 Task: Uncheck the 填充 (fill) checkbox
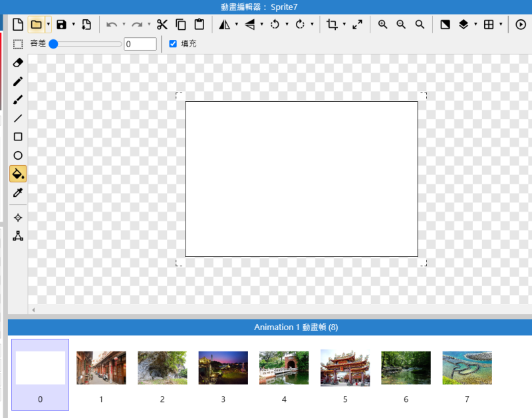173,44
